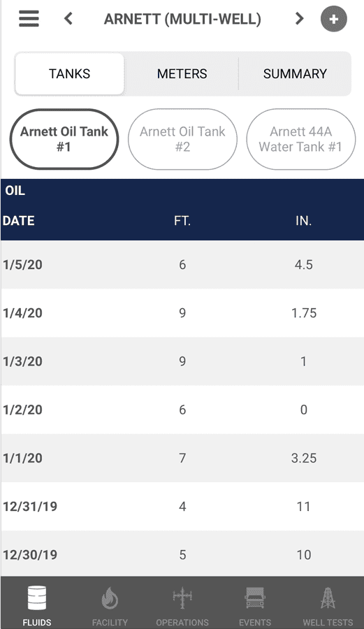The image size is (364, 629).
Task: Open the 1/5/20 gauge entry
Action: pos(182,265)
